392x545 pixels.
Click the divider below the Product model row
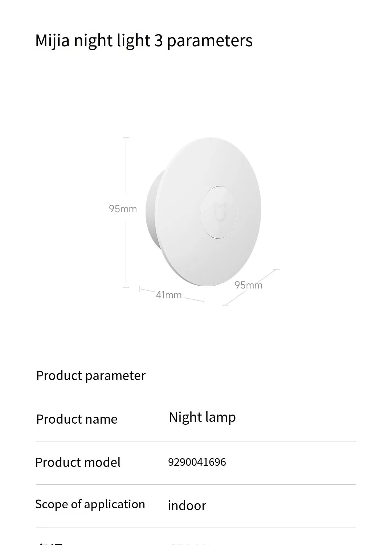tap(196, 484)
